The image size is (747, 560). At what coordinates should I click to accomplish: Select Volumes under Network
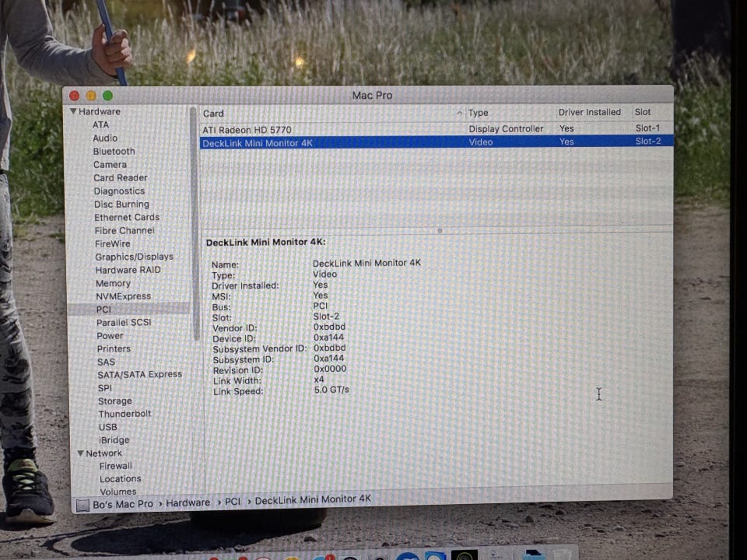pyautogui.click(x=118, y=492)
